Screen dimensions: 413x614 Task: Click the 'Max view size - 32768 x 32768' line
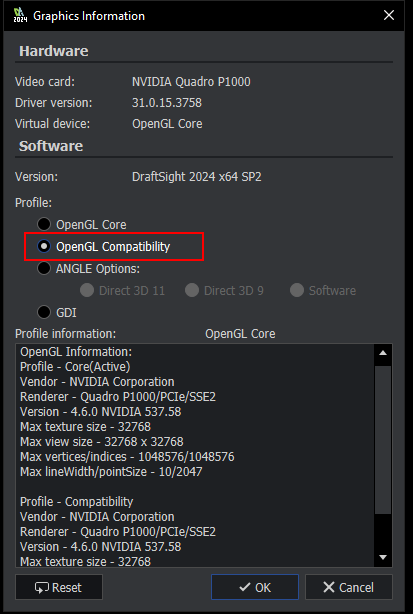pyautogui.click(x=102, y=442)
